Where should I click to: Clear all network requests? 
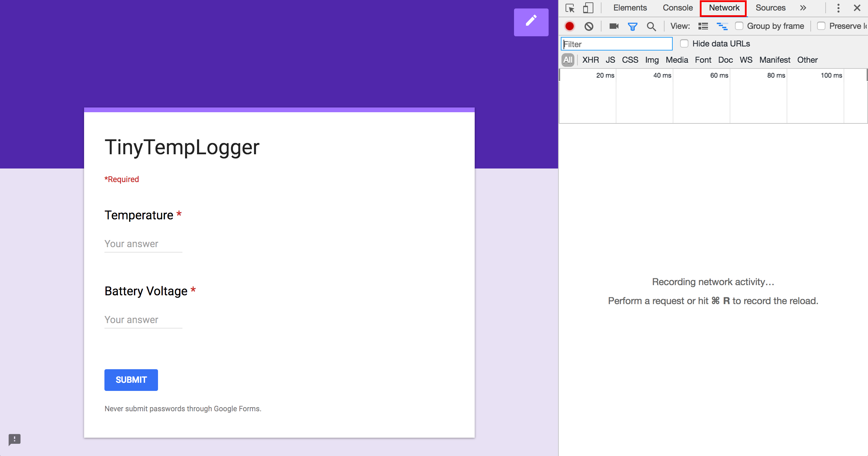point(589,26)
